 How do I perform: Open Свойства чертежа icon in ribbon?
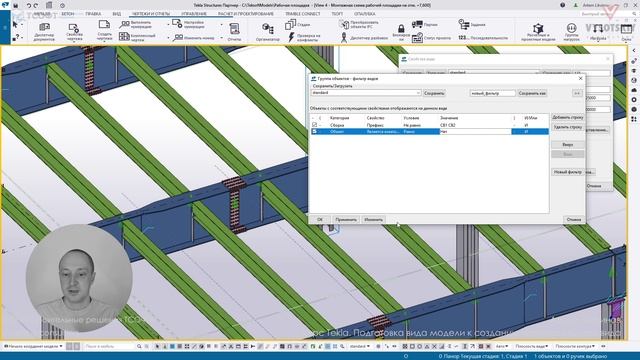pos(74,32)
